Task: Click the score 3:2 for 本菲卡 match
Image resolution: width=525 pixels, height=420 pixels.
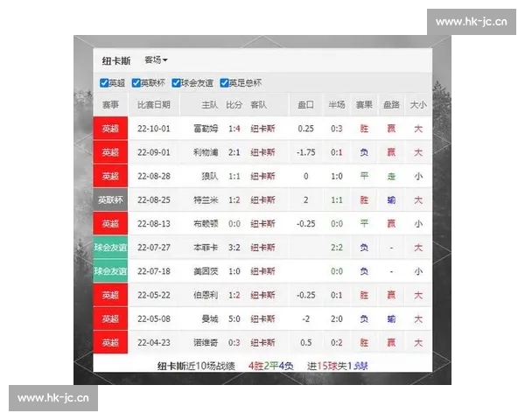Action: click(234, 248)
